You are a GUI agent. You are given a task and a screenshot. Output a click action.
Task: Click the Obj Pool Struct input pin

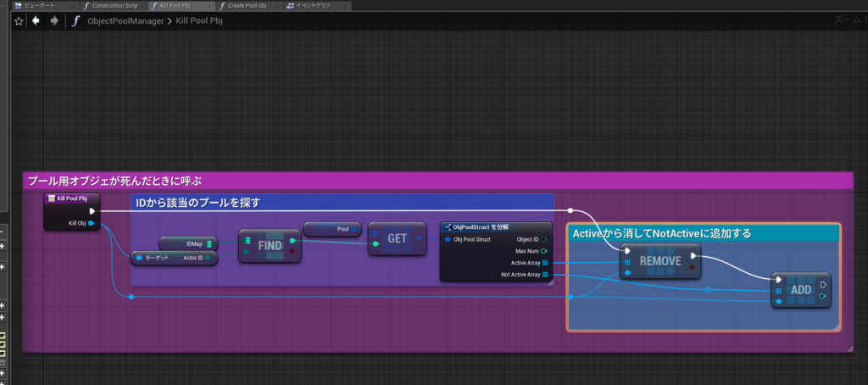coord(448,239)
